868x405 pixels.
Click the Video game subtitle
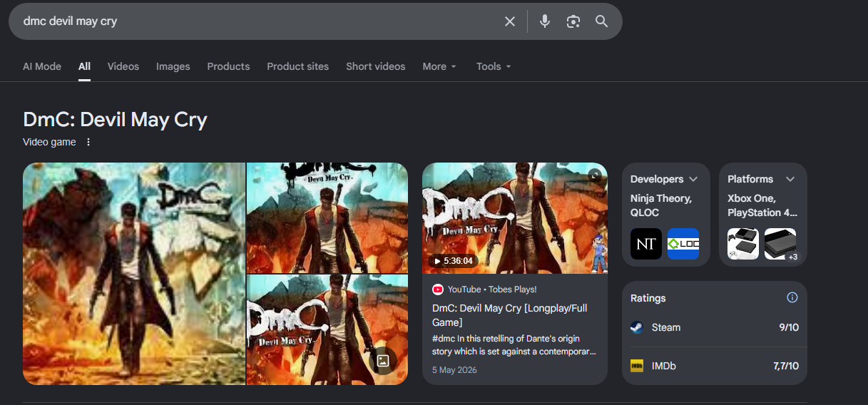(49, 142)
